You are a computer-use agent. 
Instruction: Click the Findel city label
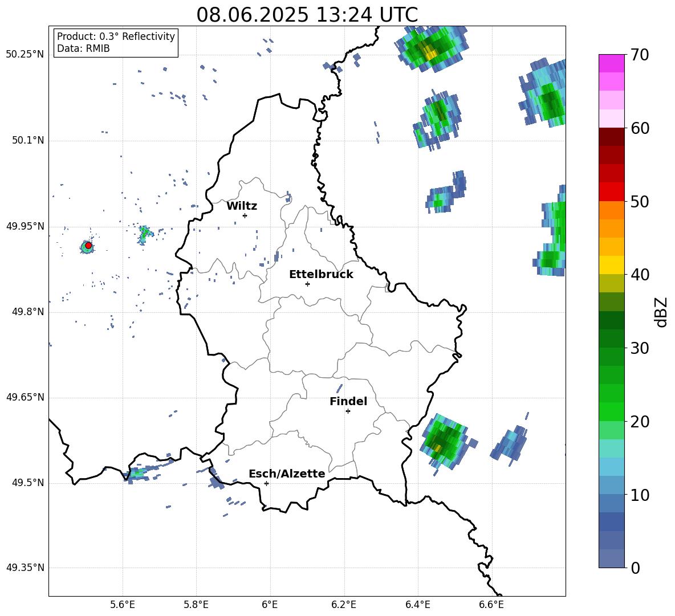tap(348, 401)
